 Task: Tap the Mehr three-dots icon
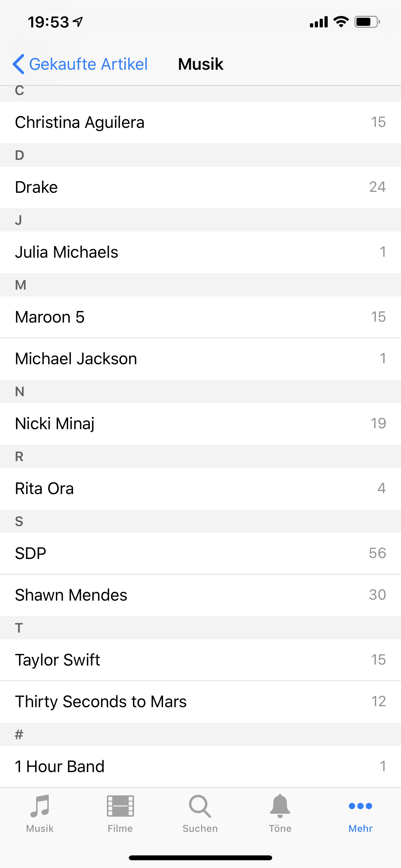coord(360,806)
